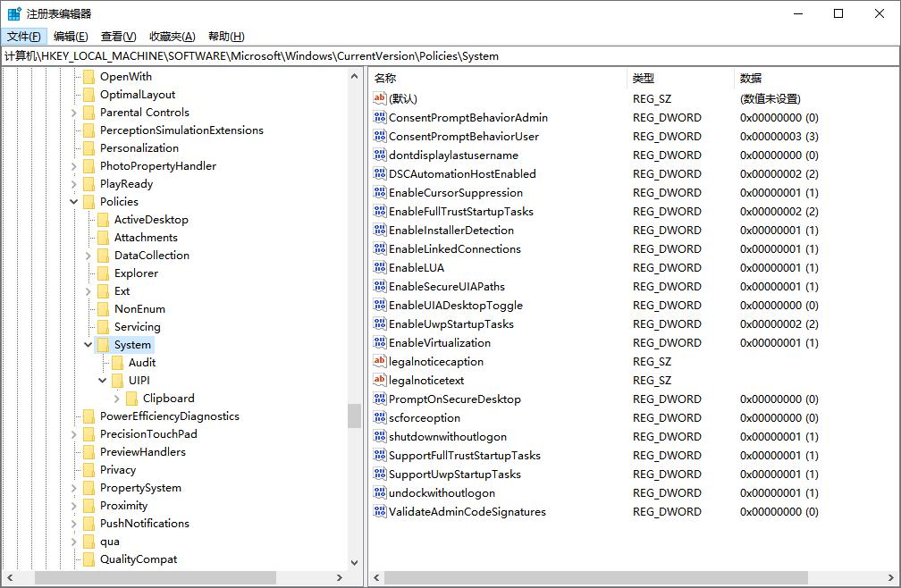
Task: Click the Clipboard folder icon in tree
Action: (131, 399)
